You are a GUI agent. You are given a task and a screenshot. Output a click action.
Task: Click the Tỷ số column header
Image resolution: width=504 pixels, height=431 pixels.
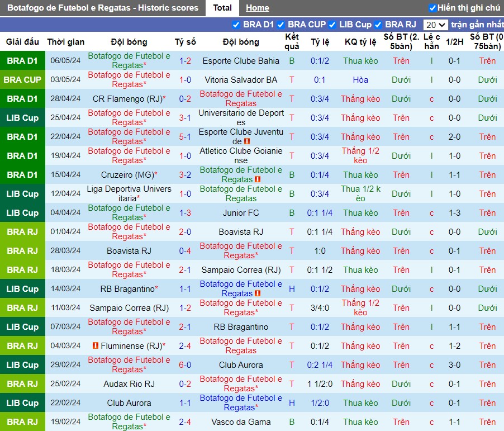[185, 42]
